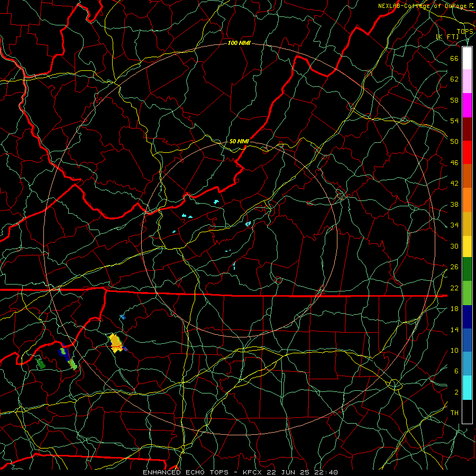
Task: Click the "100 NMI" range ring label
Action: tap(239, 43)
